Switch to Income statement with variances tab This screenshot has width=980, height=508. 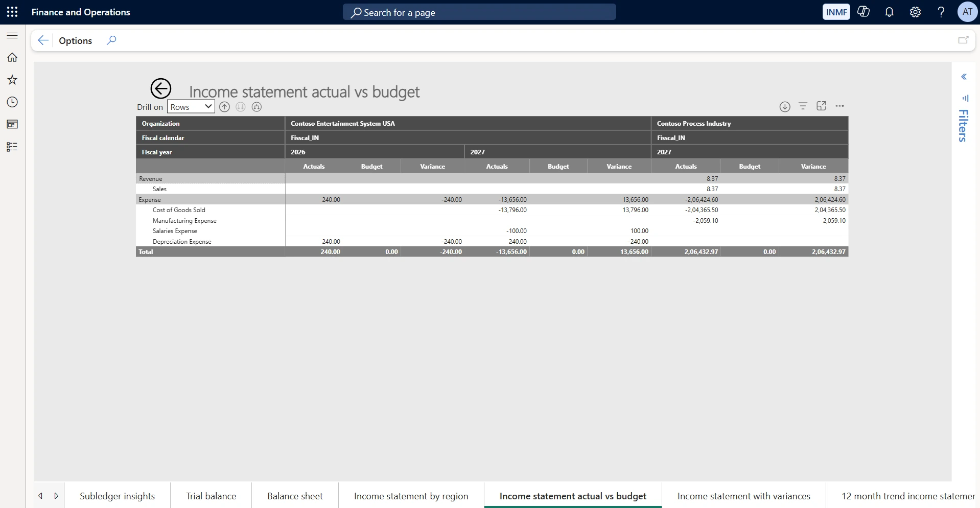[x=744, y=496]
